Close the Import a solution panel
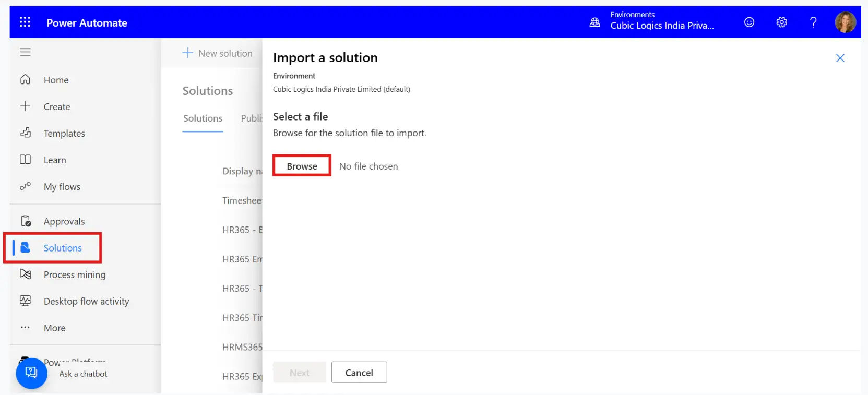This screenshot has height=395, width=868. (840, 58)
